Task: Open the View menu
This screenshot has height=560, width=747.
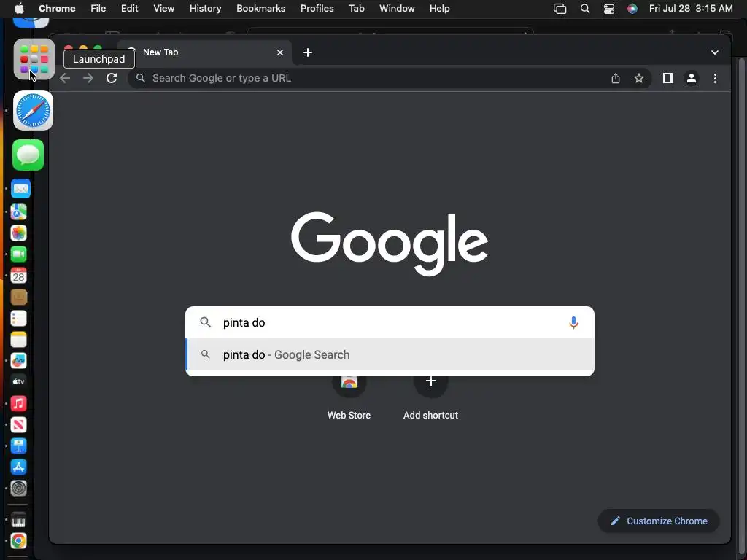Action: coord(163,8)
